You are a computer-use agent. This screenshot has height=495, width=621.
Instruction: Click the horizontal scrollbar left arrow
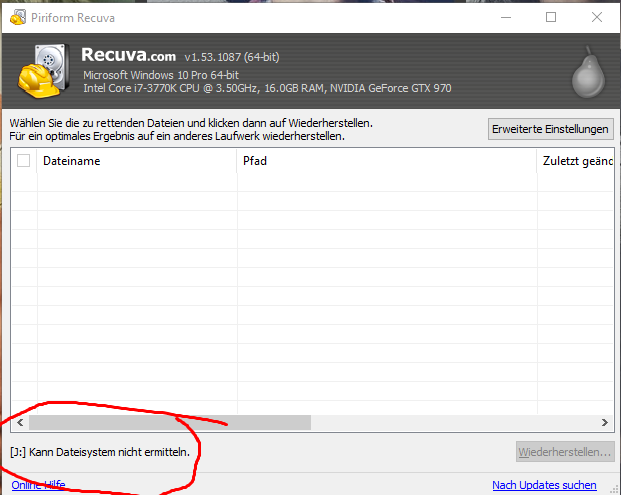(20, 423)
